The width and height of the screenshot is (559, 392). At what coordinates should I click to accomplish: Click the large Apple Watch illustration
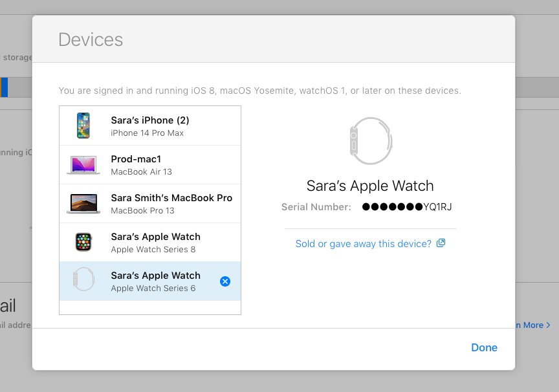[x=371, y=141]
